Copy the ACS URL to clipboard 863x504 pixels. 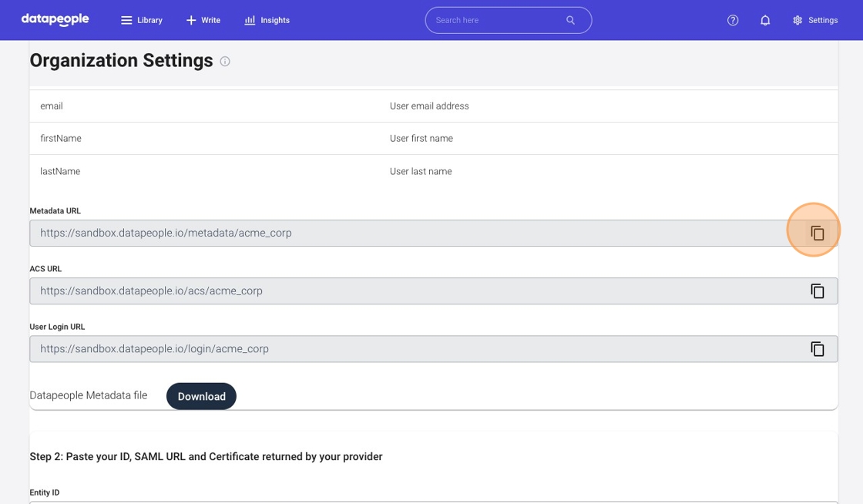tap(818, 291)
